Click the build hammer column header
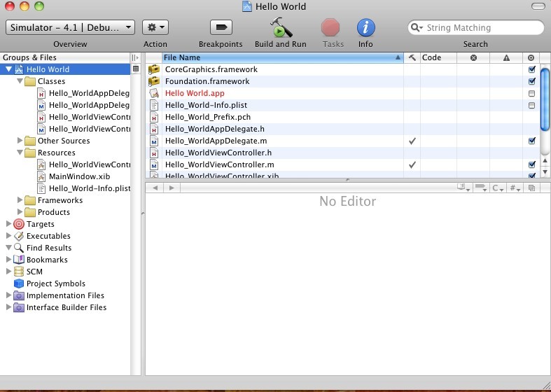The height and width of the screenshot is (392, 551). (x=412, y=57)
